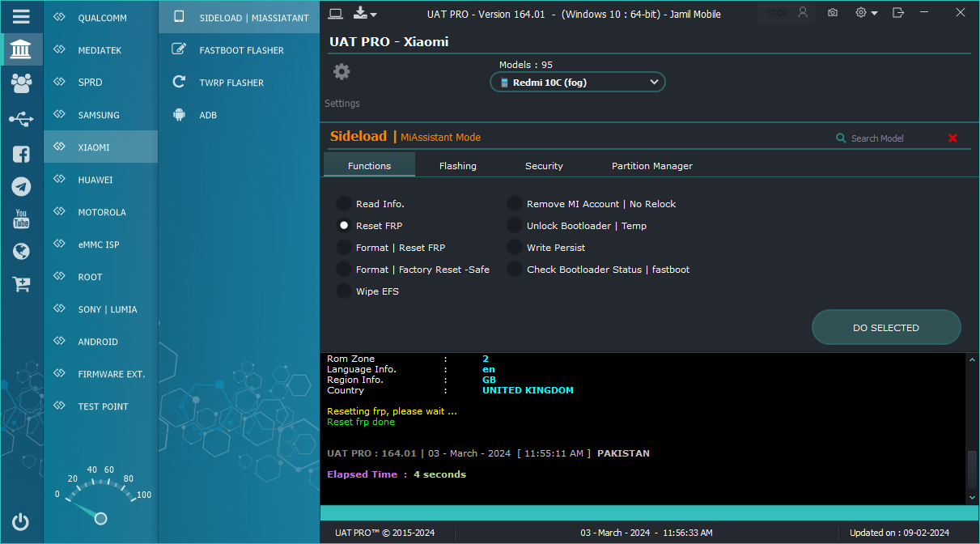Click the bank building icon in sidebar
Viewport: 980px width, 544px height.
coord(21,49)
